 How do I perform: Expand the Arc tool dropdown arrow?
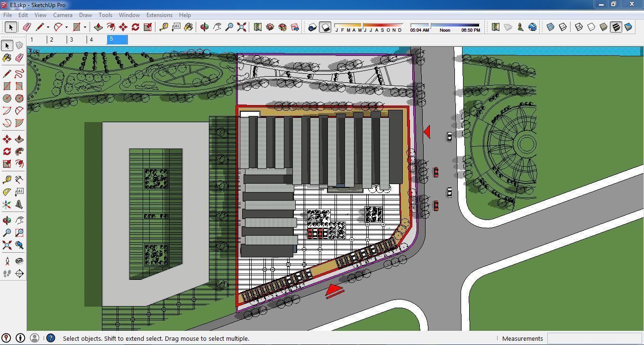[x=66, y=27]
